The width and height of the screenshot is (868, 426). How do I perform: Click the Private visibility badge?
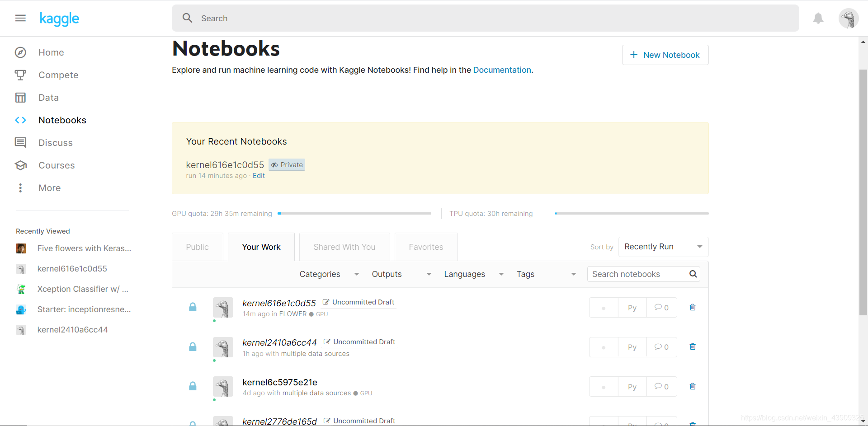pyautogui.click(x=287, y=165)
